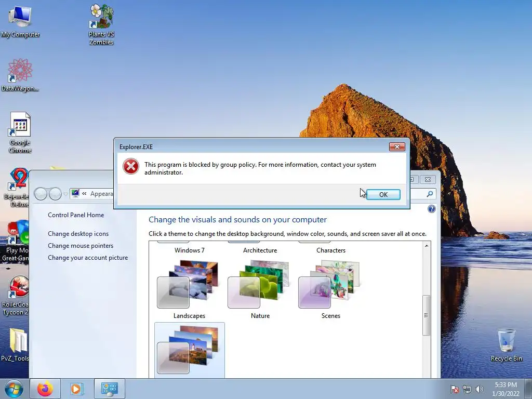The width and height of the screenshot is (532, 399).
Task: Open Action Center flag in system tray
Action: [x=455, y=389]
